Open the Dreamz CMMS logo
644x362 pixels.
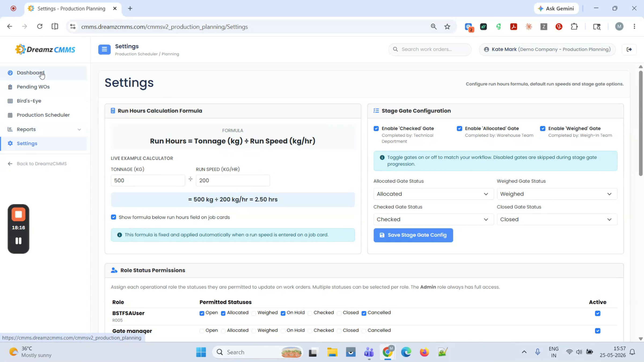click(x=45, y=49)
